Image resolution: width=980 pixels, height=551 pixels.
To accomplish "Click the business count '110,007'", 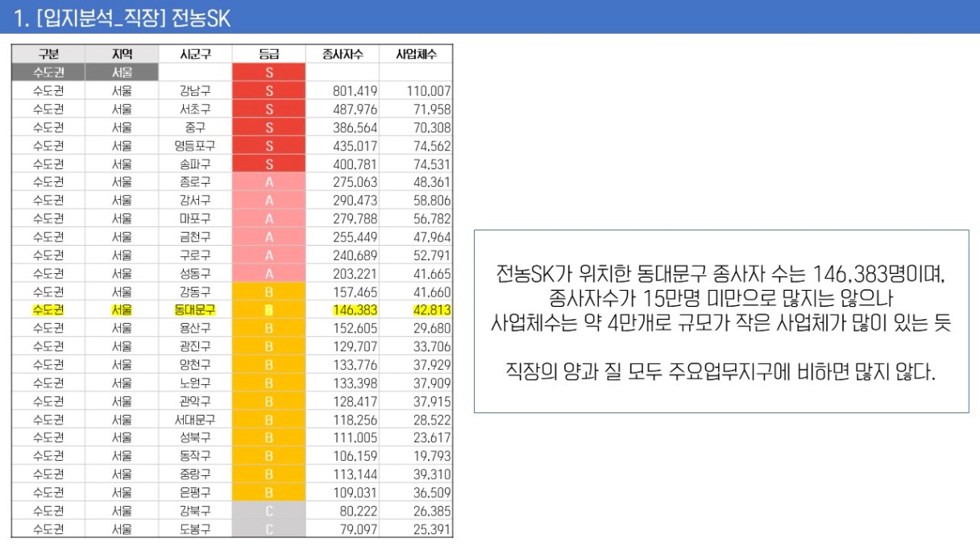I will (429, 91).
